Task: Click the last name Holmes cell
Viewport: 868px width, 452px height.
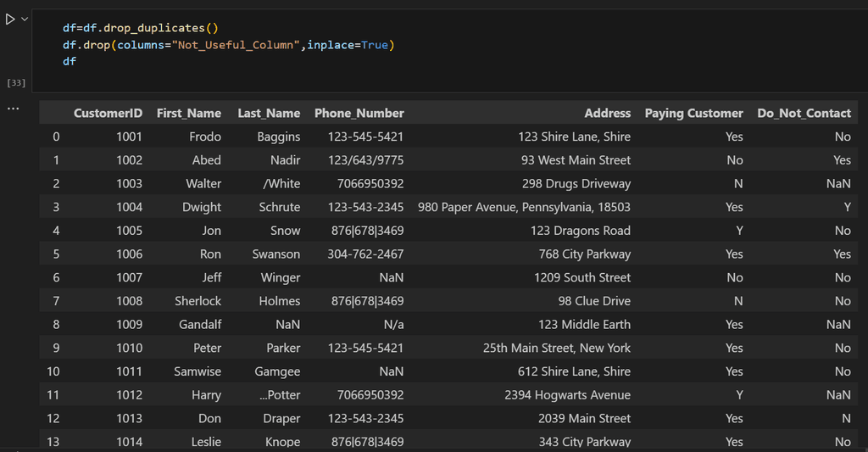Action: tap(280, 301)
